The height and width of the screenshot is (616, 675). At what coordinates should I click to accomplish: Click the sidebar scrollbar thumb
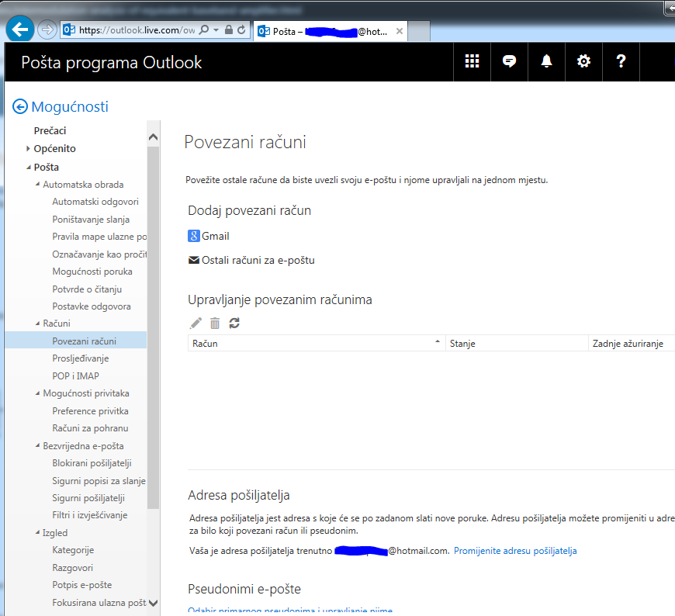click(x=154, y=327)
